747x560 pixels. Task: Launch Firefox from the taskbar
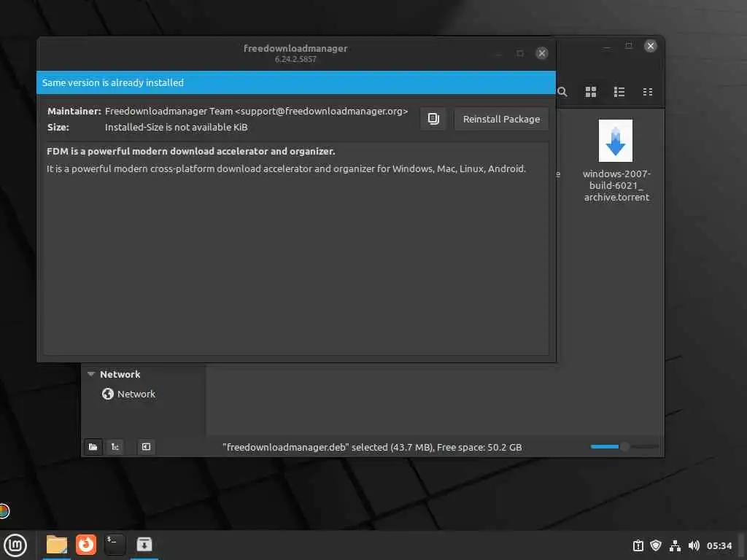(x=86, y=545)
